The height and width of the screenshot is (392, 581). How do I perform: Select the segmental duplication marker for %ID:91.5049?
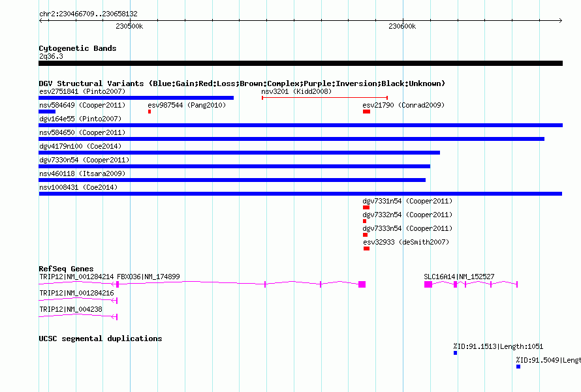pos(518,367)
